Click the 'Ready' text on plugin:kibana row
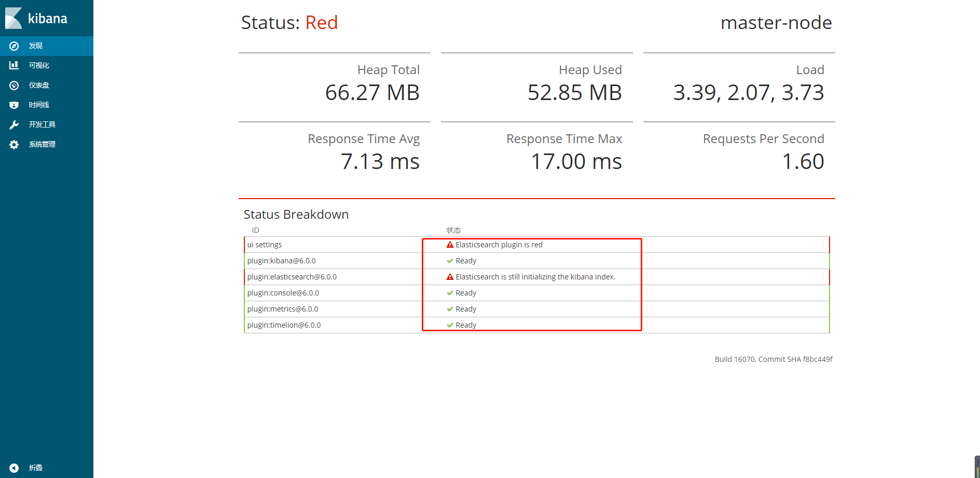This screenshot has width=980, height=478. click(x=466, y=261)
